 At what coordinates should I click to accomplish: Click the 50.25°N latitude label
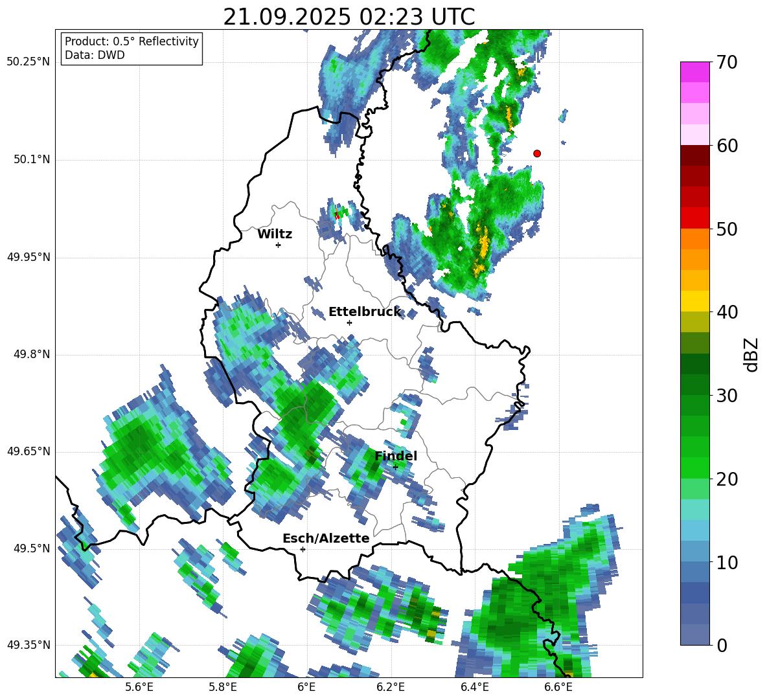(29, 62)
